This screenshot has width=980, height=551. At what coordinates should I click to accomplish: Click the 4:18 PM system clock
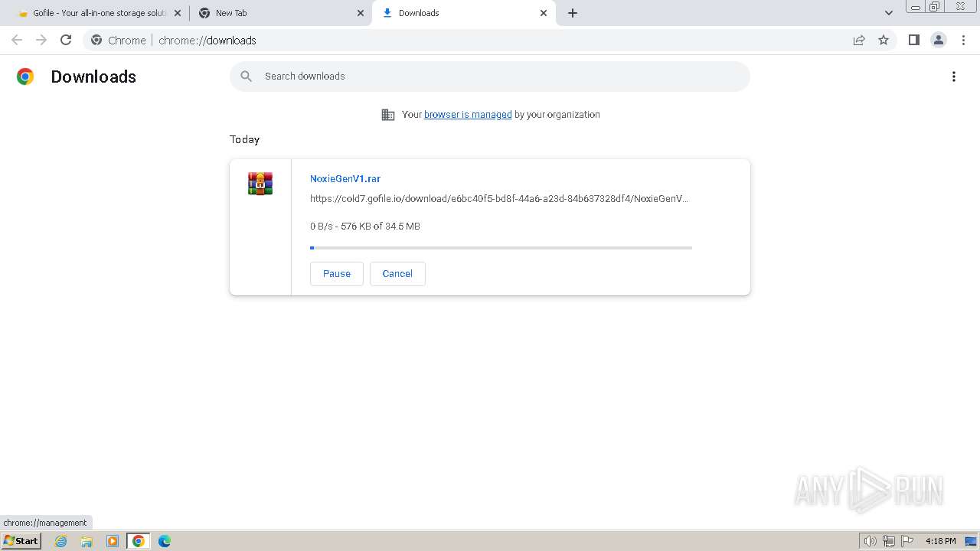click(x=940, y=541)
